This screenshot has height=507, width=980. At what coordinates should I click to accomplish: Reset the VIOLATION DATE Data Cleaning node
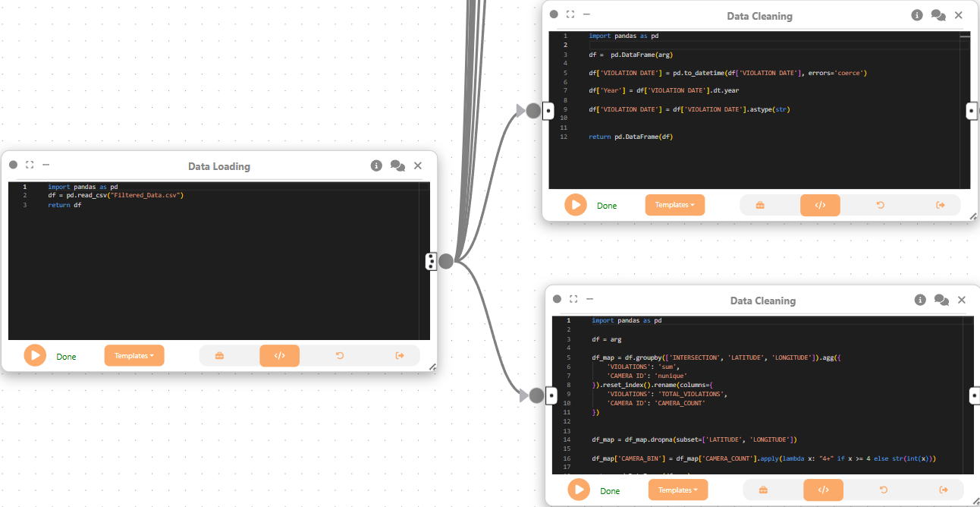pos(881,205)
